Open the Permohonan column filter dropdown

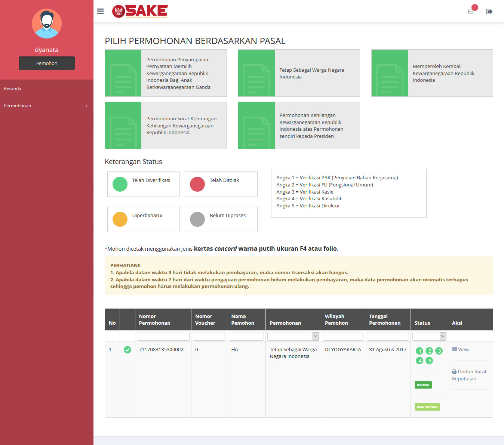293,336
